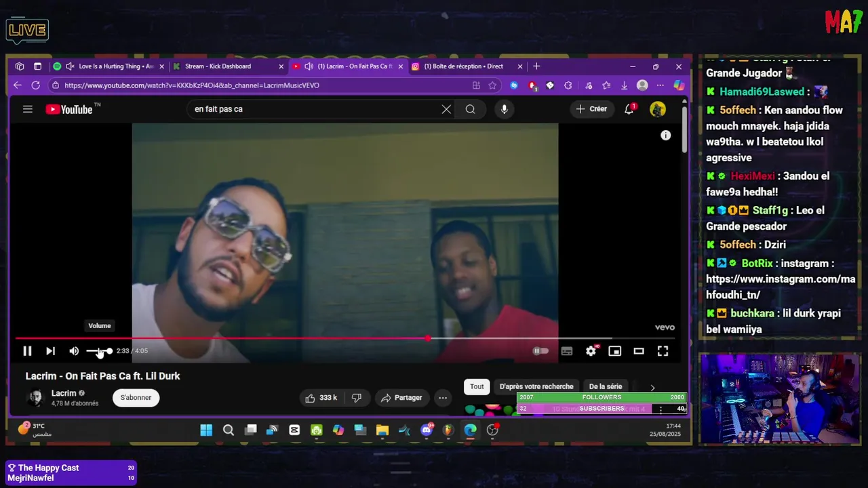
Task: Toggle the autoplay switch in the player
Action: coord(540,351)
